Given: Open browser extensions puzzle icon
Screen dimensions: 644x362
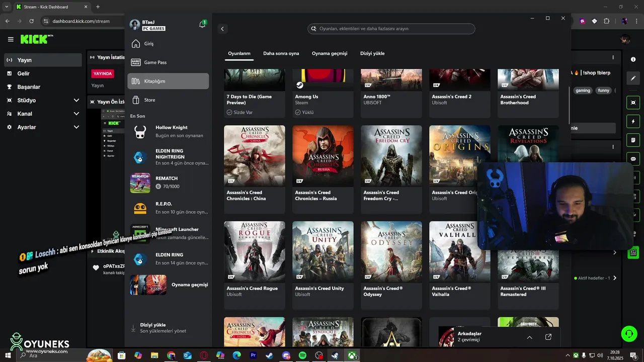Looking at the screenshot, I should pos(606,21).
